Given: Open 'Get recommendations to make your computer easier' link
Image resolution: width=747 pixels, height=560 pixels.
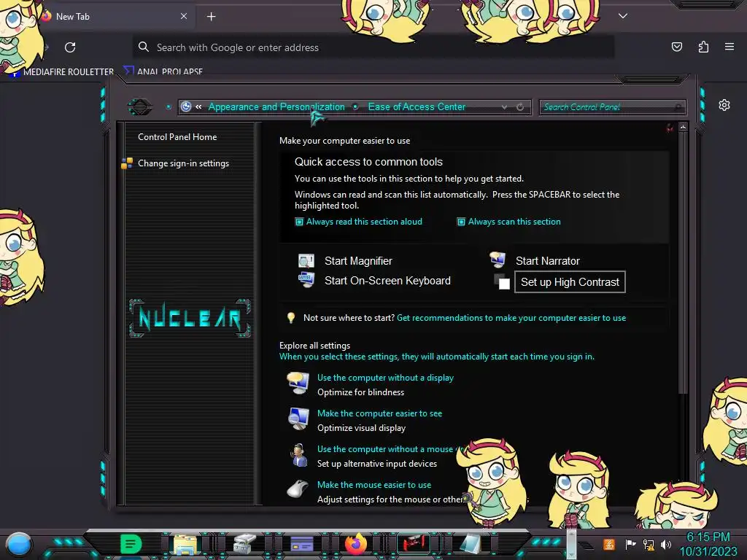Looking at the screenshot, I should coord(511,318).
